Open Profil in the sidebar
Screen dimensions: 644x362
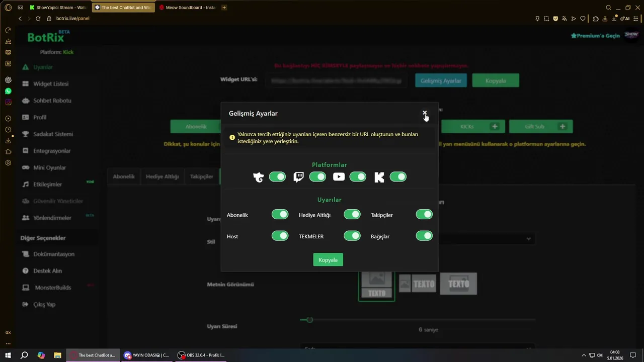[40, 117]
